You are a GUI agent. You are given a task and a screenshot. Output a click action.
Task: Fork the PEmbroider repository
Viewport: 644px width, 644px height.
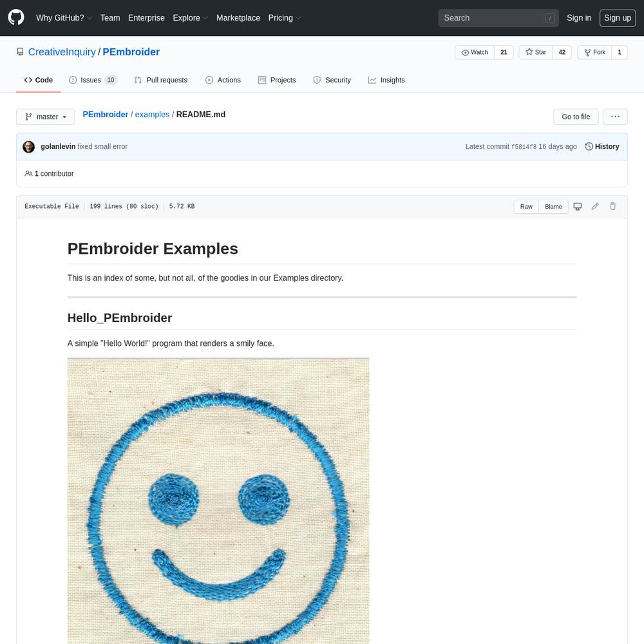click(x=594, y=52)
